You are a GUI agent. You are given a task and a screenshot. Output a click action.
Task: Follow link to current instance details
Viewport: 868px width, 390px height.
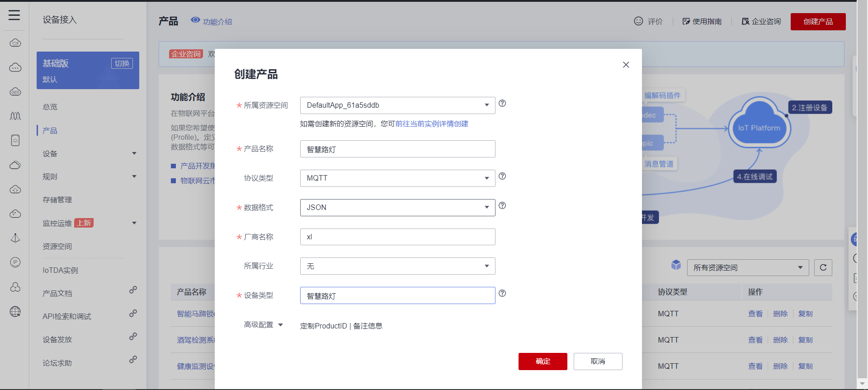pos(432,124)
